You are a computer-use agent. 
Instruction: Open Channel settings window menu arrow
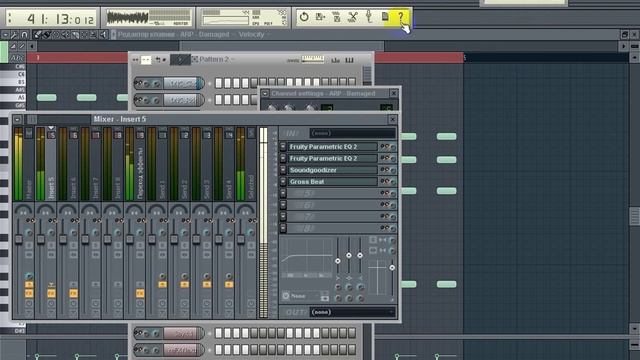pyautogui.click(x=265, y=93)
